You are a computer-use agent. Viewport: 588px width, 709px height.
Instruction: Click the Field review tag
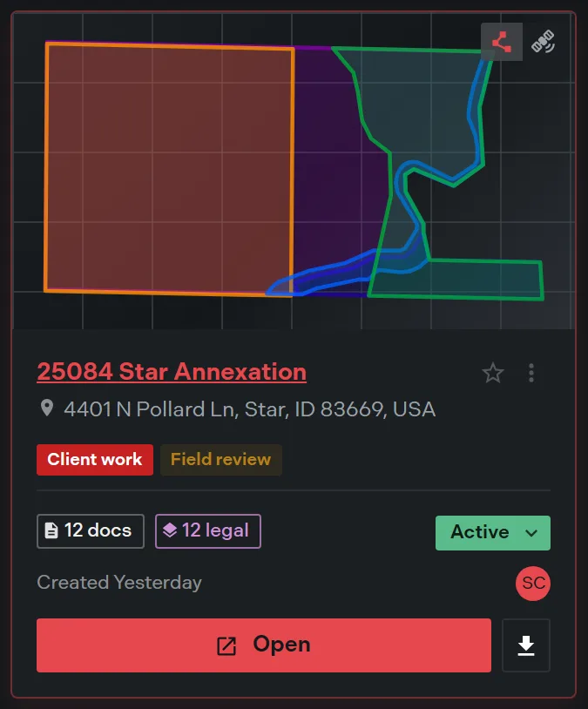tap(220, 459)
